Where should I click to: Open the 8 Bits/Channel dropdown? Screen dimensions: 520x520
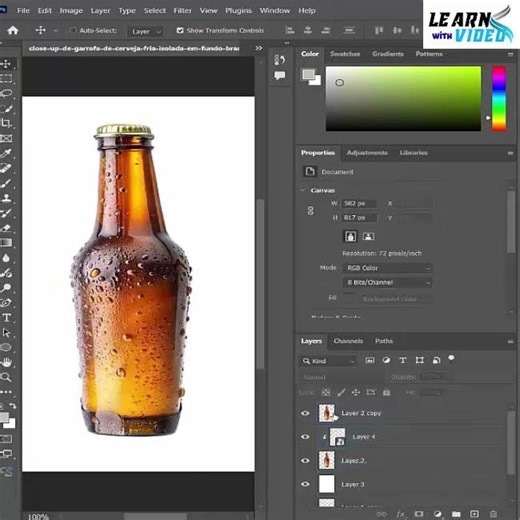pyautogui.click(x=387, y=283)
